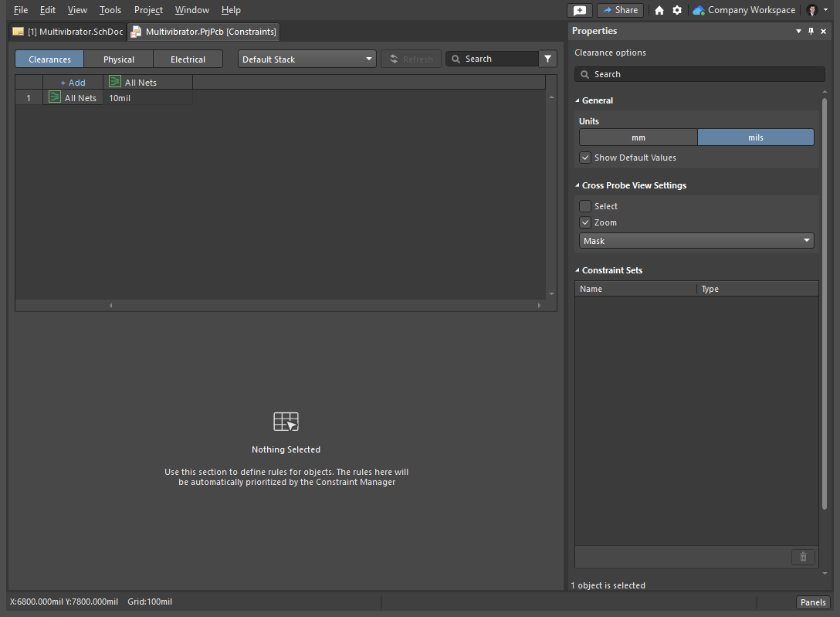This screenshot has height=617, width=840.
Task: Switch to Multivibrator.SchDoc tab
Action: pos(68,32)
